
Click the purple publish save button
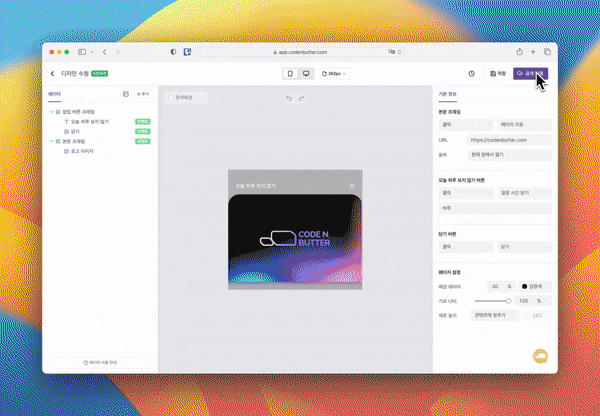tap(530, 73)
